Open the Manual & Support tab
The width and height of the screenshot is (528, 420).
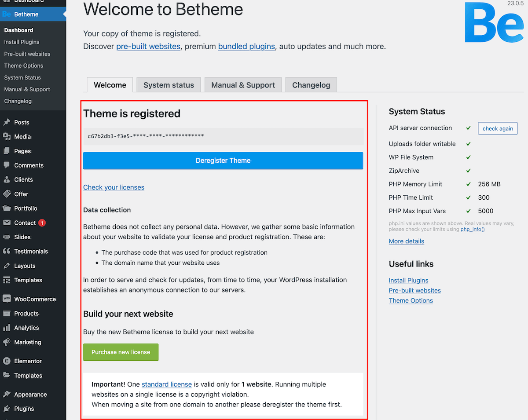click(243, 85)
